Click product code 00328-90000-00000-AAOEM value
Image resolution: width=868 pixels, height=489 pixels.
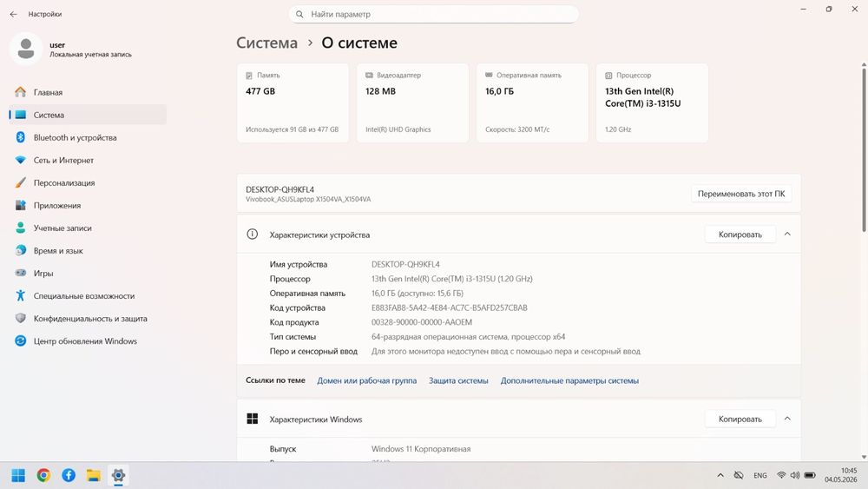coord(421,321)
